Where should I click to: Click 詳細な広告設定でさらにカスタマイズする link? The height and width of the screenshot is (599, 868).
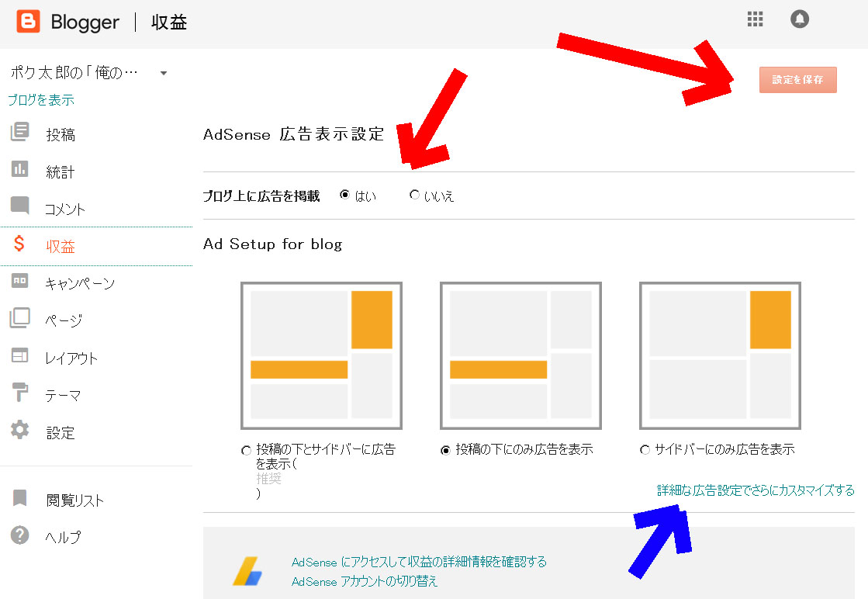point(756,490)
